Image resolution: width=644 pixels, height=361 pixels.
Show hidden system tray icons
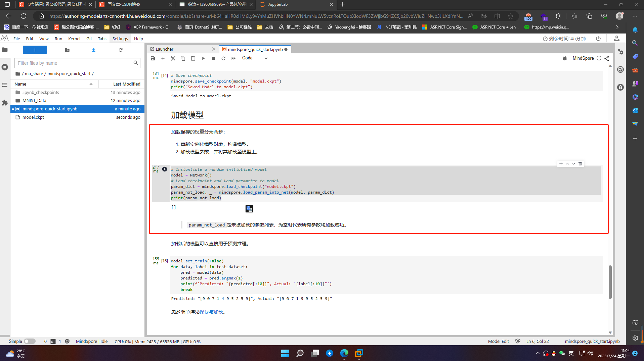pos(538,353)
